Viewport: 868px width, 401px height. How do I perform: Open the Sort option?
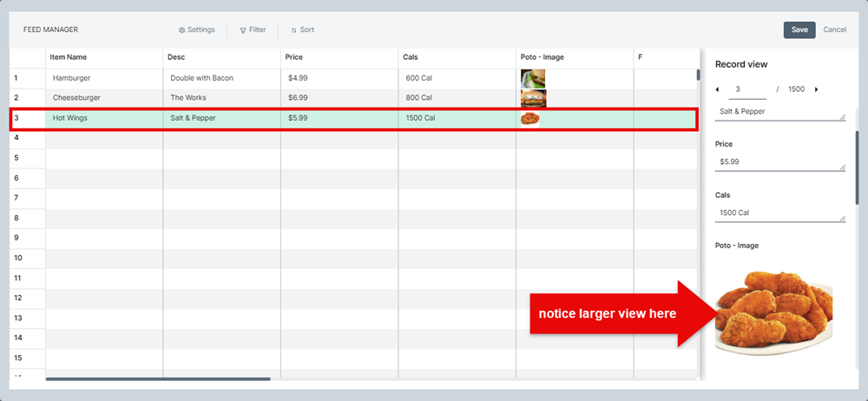pyautogui.click(x=302, y=30)
